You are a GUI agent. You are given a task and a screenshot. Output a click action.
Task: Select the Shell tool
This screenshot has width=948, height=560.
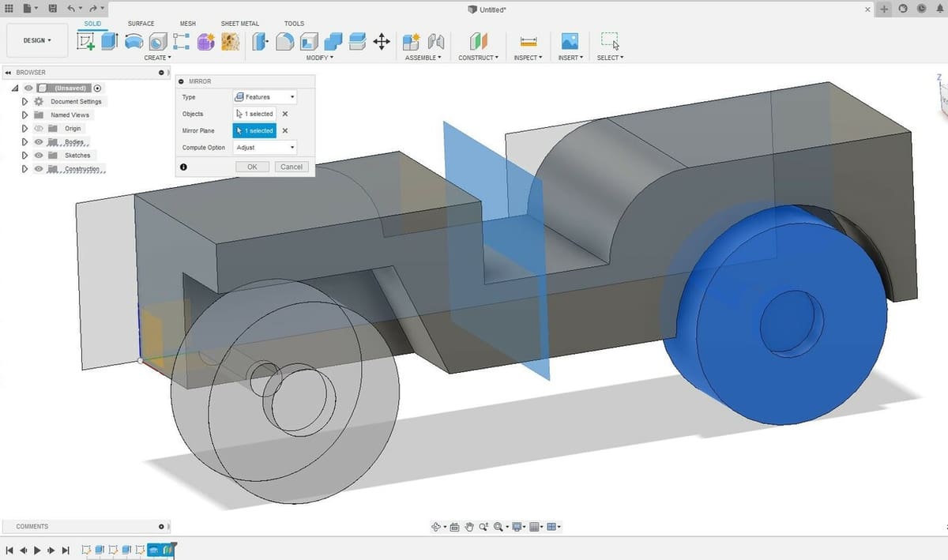[x=309, y=41]
